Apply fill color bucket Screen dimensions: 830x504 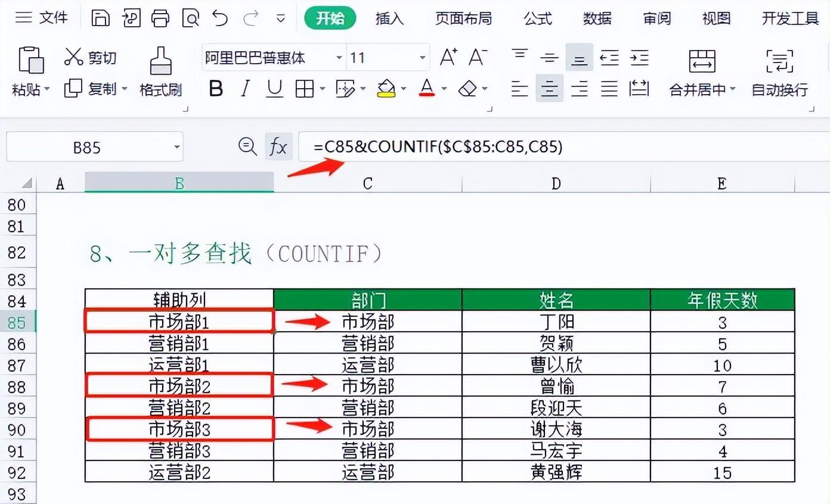click(x=387, y=89)
